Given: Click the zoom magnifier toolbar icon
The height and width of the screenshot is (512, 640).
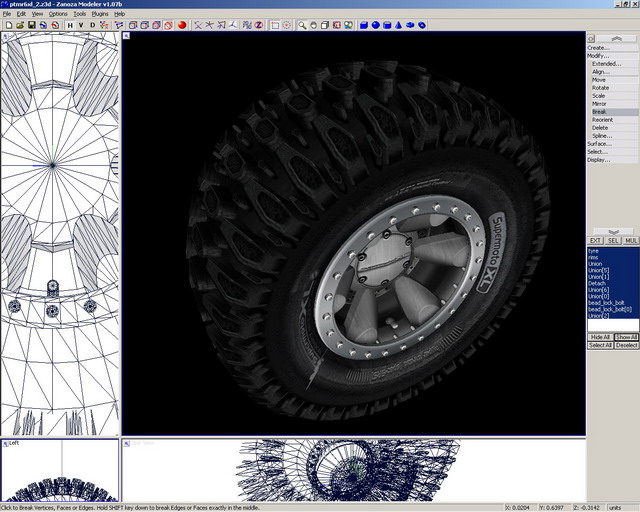Looking at the screenshot, I should click(301, 25).
